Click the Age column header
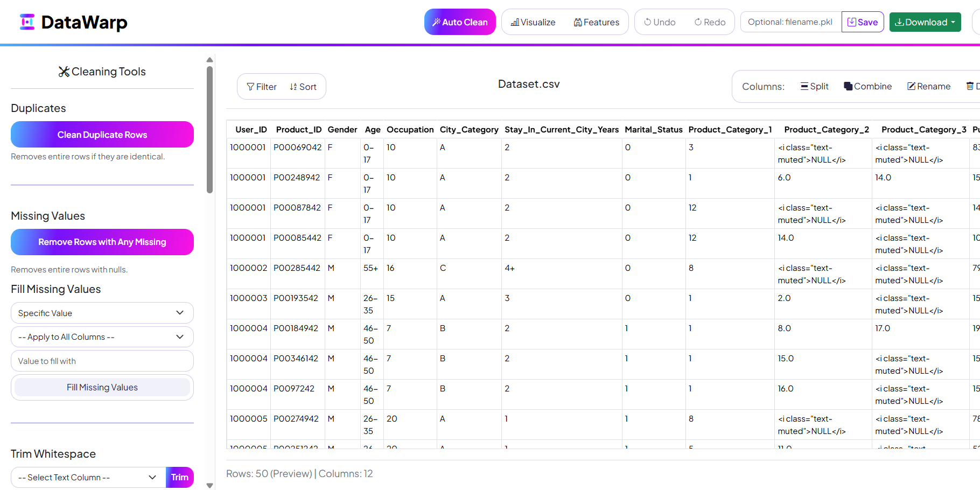 373,130
